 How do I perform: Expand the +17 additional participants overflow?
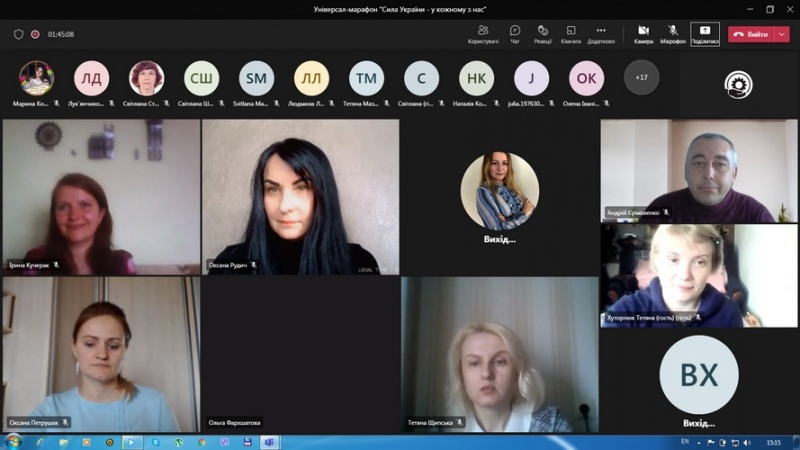(x=641, y=77)
